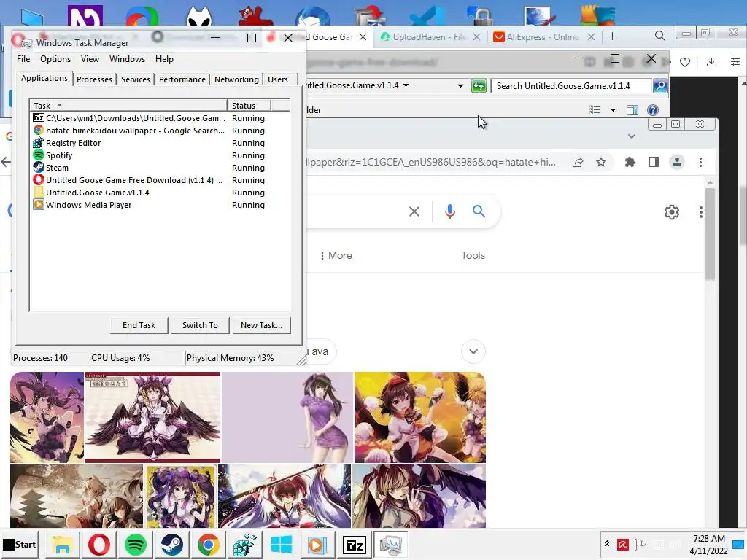747x560 pixels.
Task: Switch to the Performance tab
Action: click(182, 79)
